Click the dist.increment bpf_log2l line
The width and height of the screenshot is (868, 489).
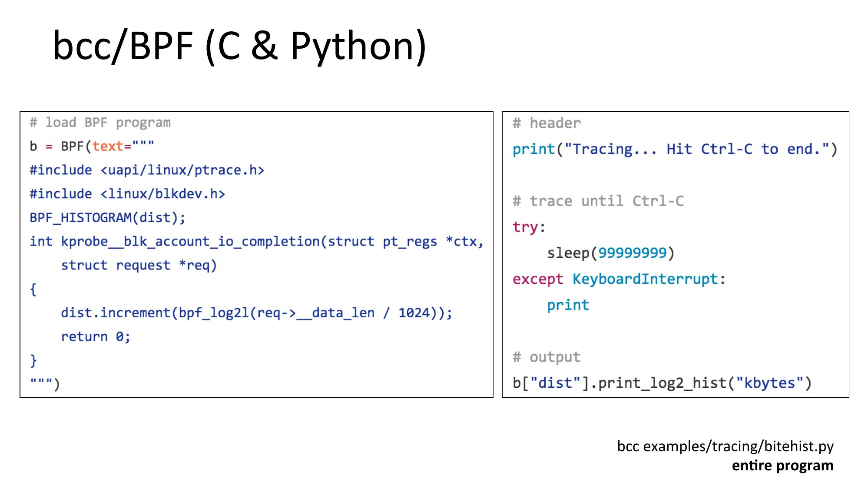[x=256, y=313]
